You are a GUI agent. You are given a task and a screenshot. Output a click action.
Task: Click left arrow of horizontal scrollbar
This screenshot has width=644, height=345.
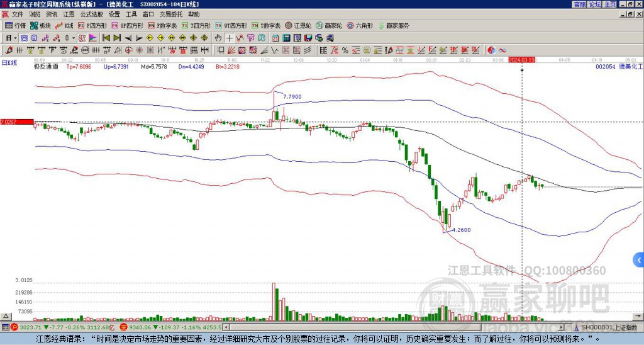pos(226,328)
